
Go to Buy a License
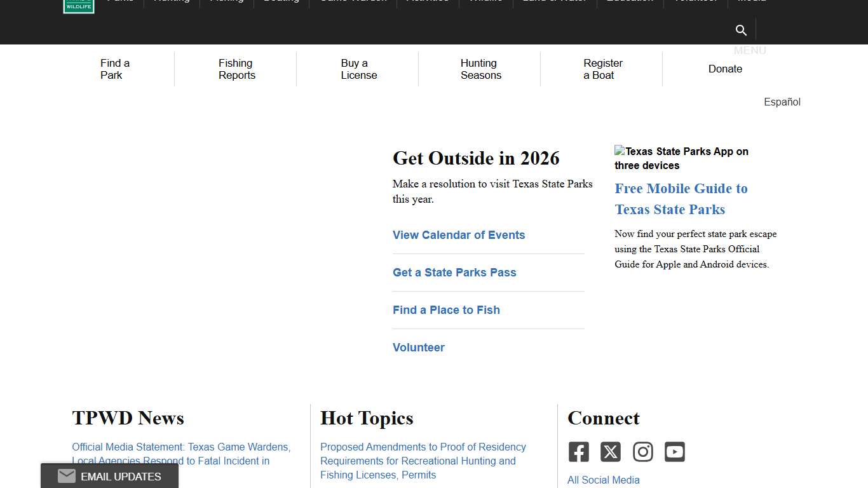358,69
